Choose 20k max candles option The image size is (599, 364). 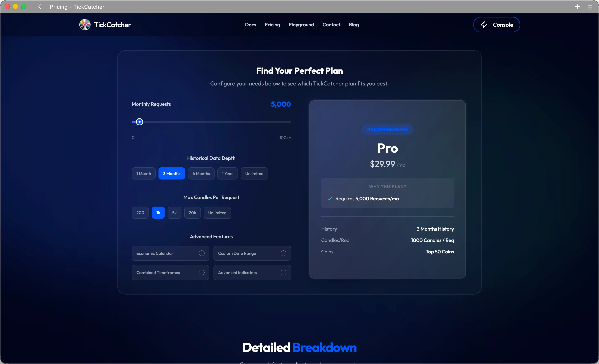pos(192,212)
